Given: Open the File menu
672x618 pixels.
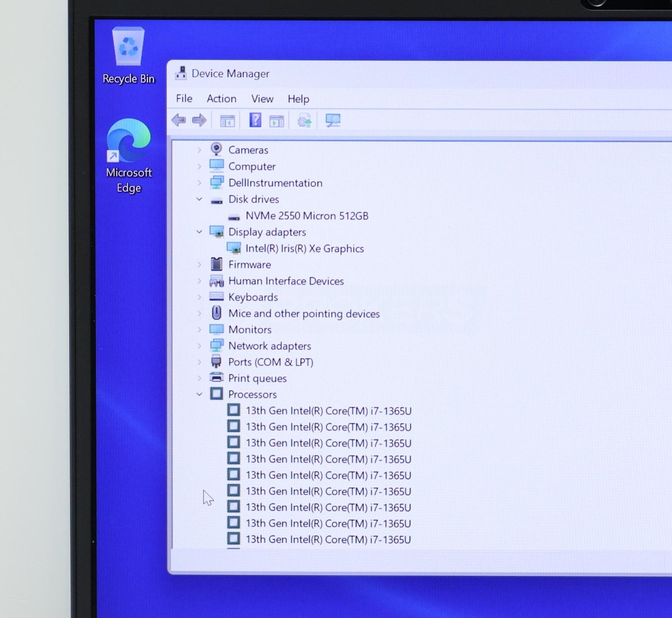Looking at the screenshot, I should 184,99.
